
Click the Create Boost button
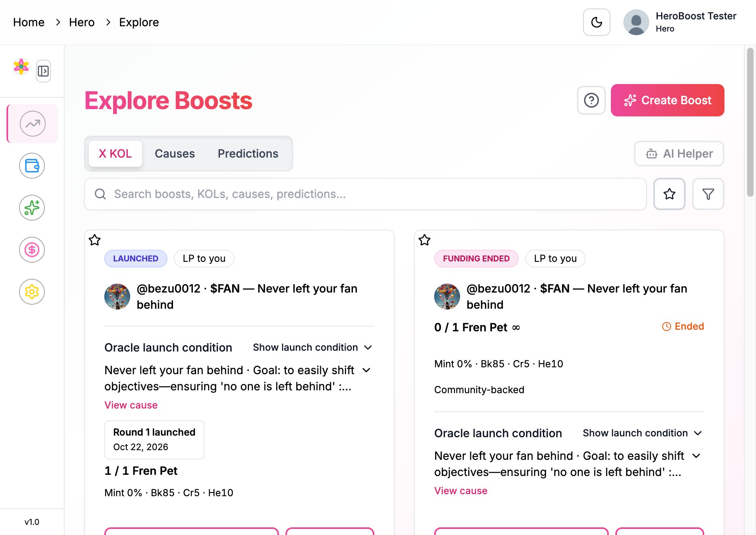(x=667, y=100)
